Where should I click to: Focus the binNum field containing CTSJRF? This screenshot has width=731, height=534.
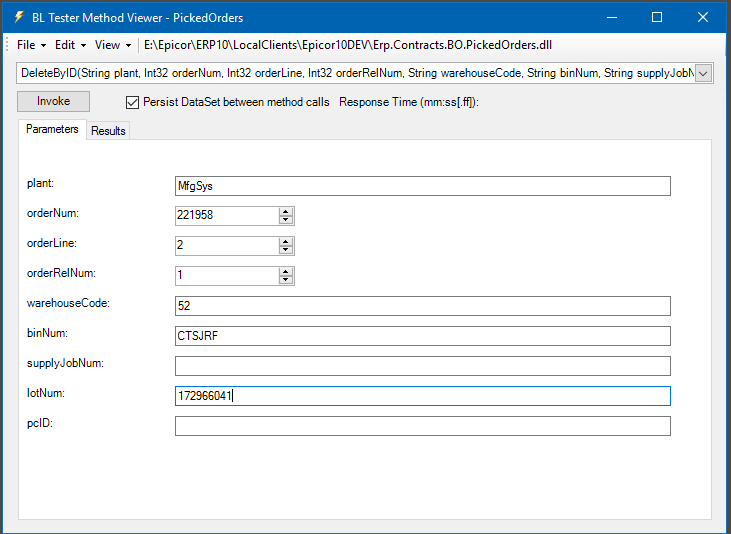422,336
